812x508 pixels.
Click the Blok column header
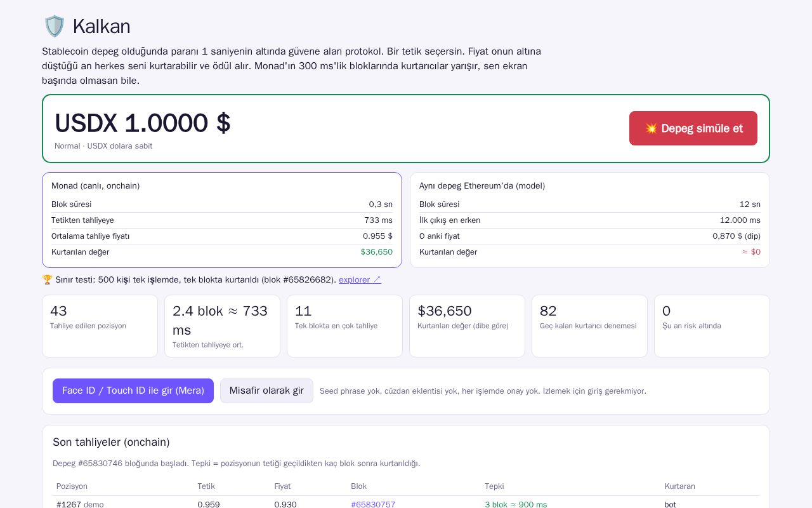click(x=358, y=486)
